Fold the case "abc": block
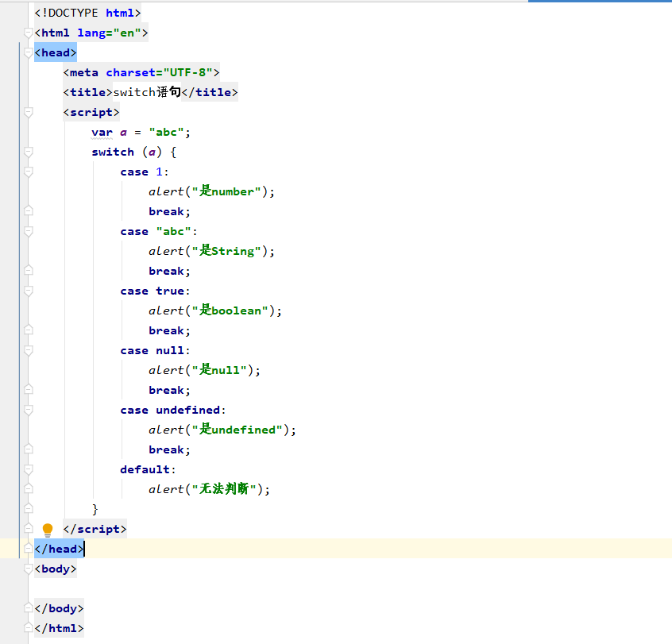Image resolution: width=672 pixels, height=644 pixels. coord(29,231)
